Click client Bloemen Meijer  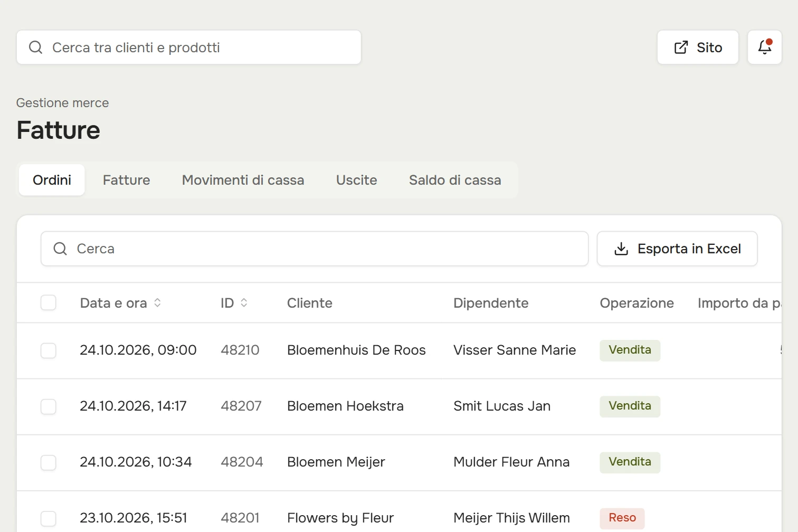[336, 462]
